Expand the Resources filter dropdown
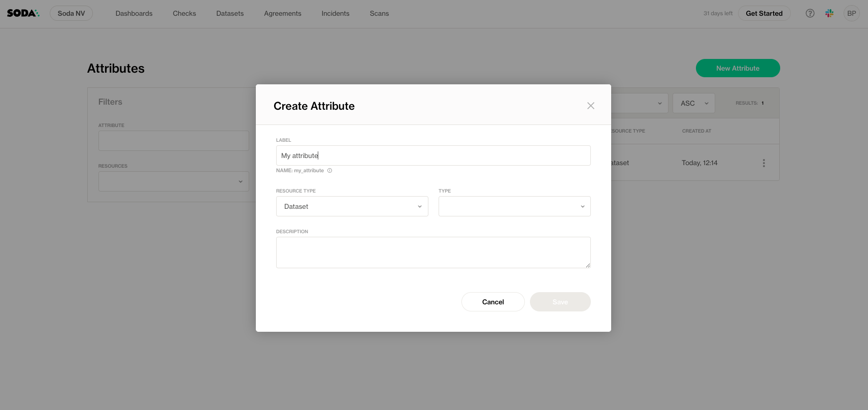The height and width of the screenshot is (410, 868). pos(174,181)
